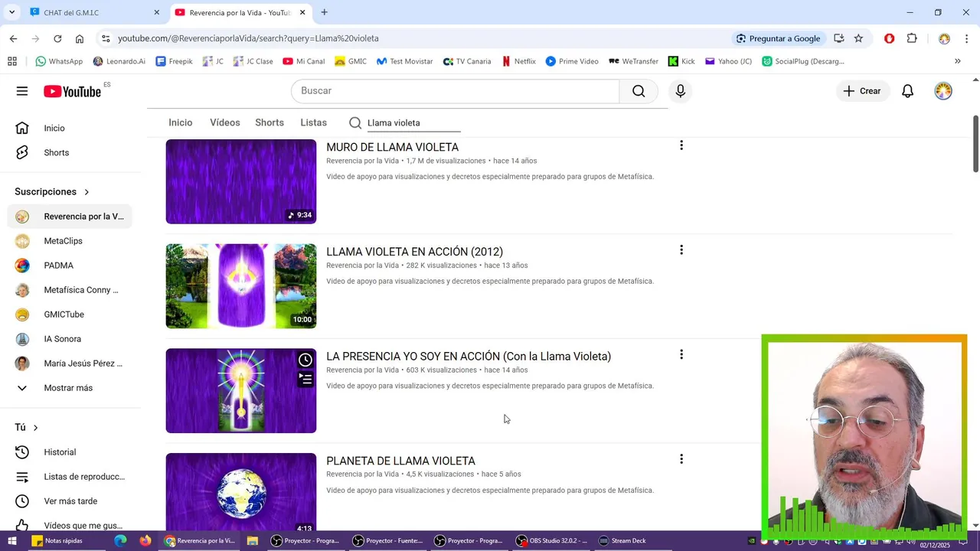Click the page vertical scrollbar

click(x=975, y=144)
